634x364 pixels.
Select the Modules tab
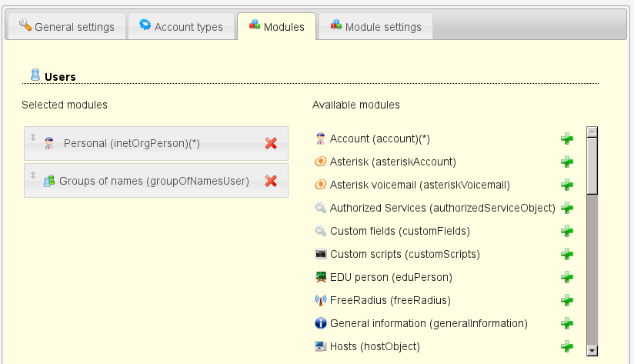click(x=276, y=27)
